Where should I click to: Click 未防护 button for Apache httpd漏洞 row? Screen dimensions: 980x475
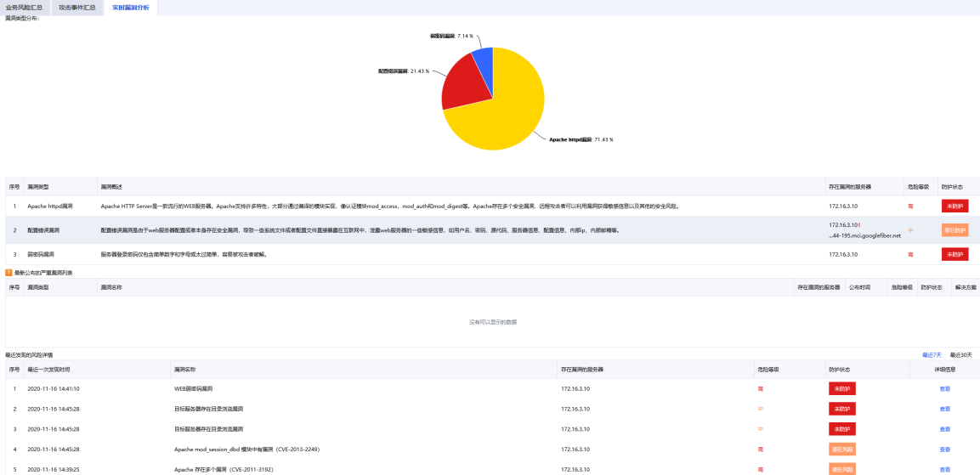(x=955, y=206)
